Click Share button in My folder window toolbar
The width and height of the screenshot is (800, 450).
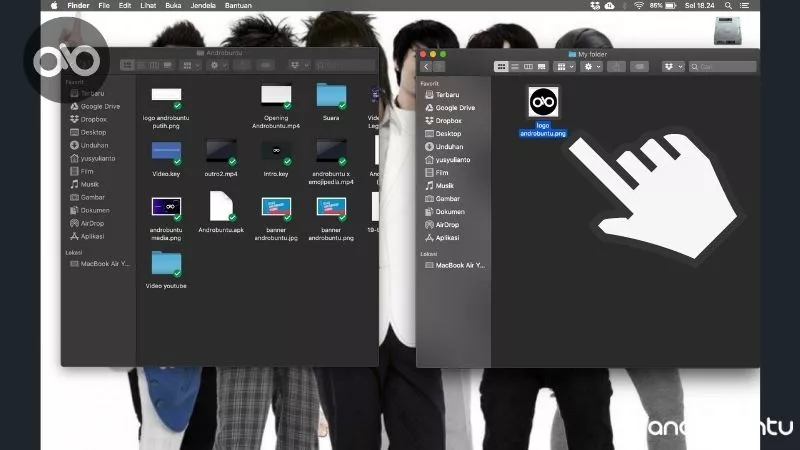(616, 67)
